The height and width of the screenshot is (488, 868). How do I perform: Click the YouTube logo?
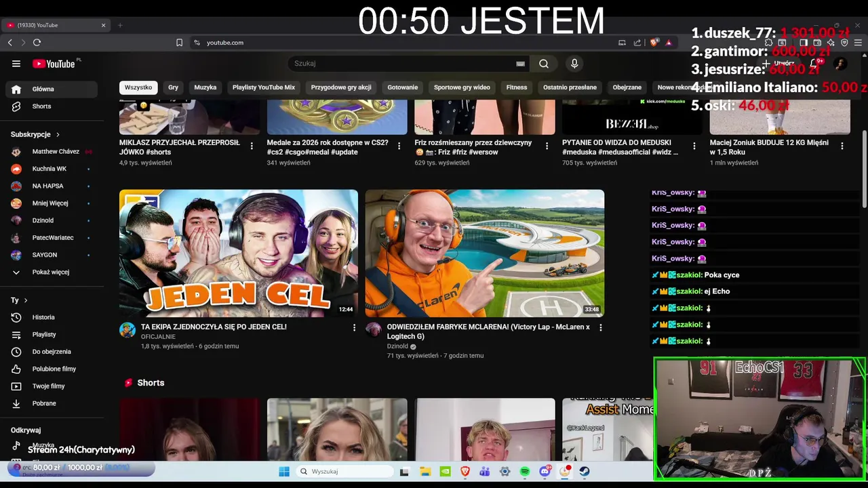(x=54, y=64)
